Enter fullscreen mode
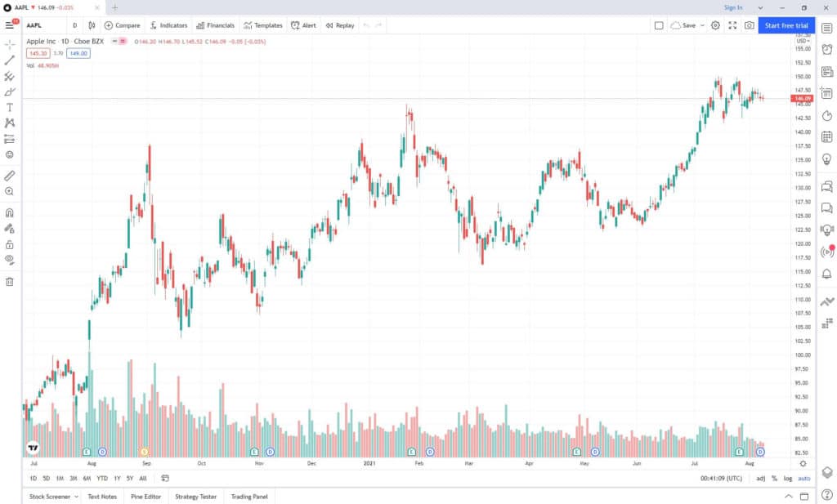 pyautogui.click(x=732, y=25)
